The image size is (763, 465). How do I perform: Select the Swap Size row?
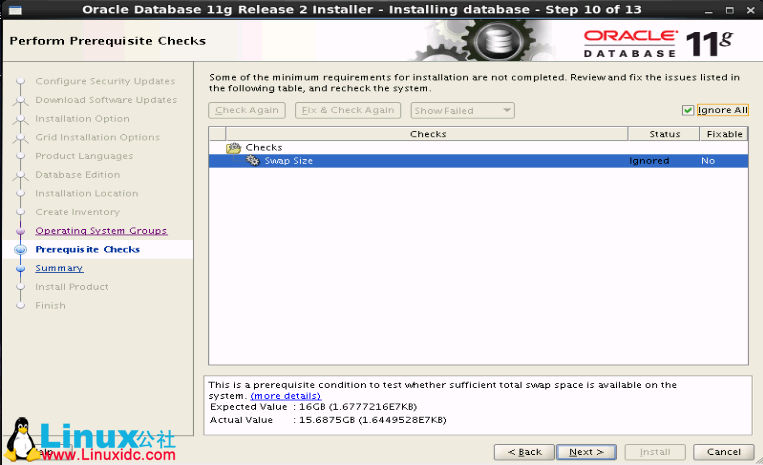478,161
